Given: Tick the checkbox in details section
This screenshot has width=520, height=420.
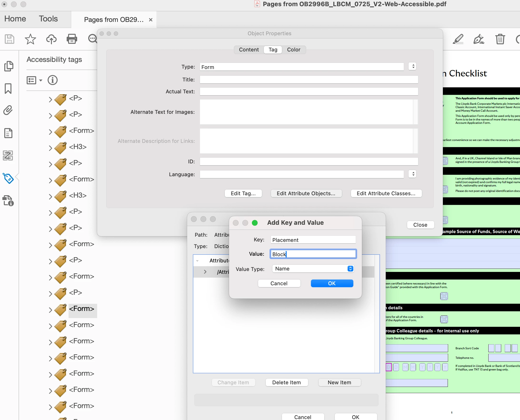Looking at the screenshot, I should [444, 319].
